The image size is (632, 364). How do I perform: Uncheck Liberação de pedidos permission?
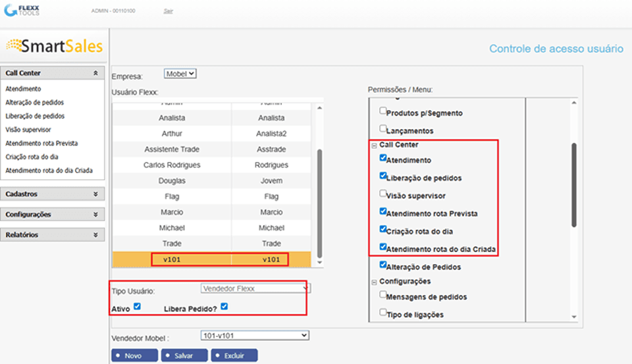pyautogui.click(x=383, y=175)
